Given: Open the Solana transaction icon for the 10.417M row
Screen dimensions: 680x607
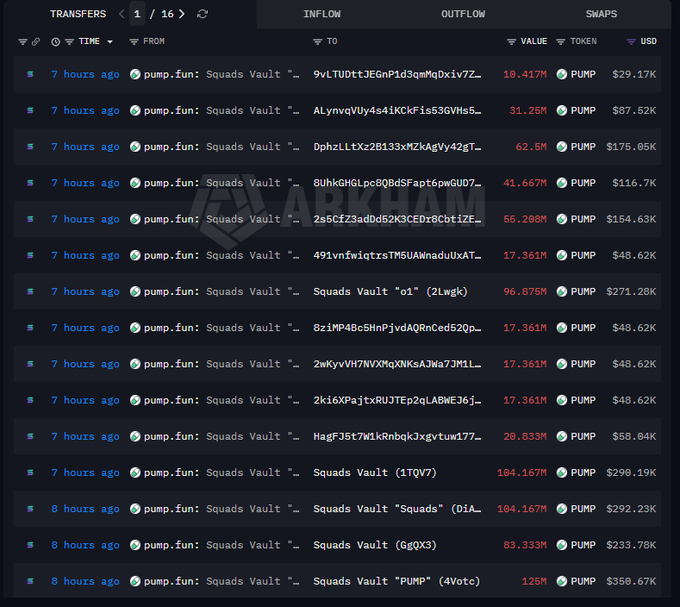Looking at the screenshot, I should (30, 74).
